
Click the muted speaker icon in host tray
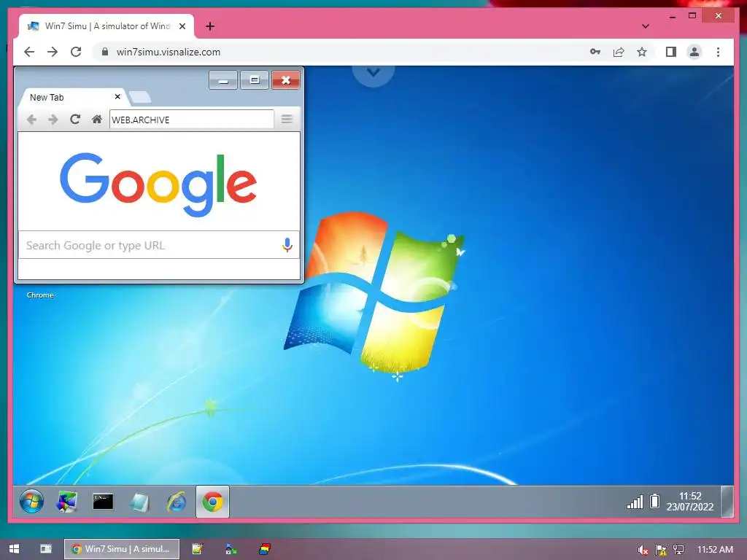pos(643,550)
